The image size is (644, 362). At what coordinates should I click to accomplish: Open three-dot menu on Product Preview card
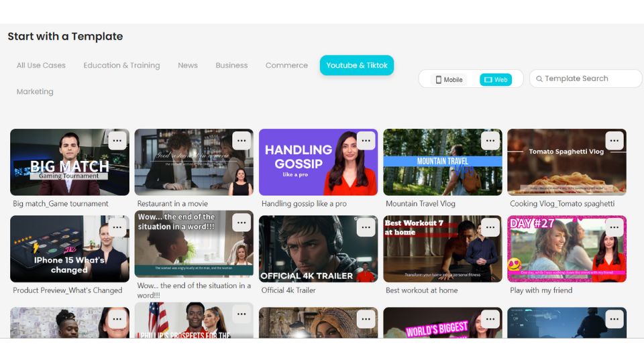pos(117,227)
